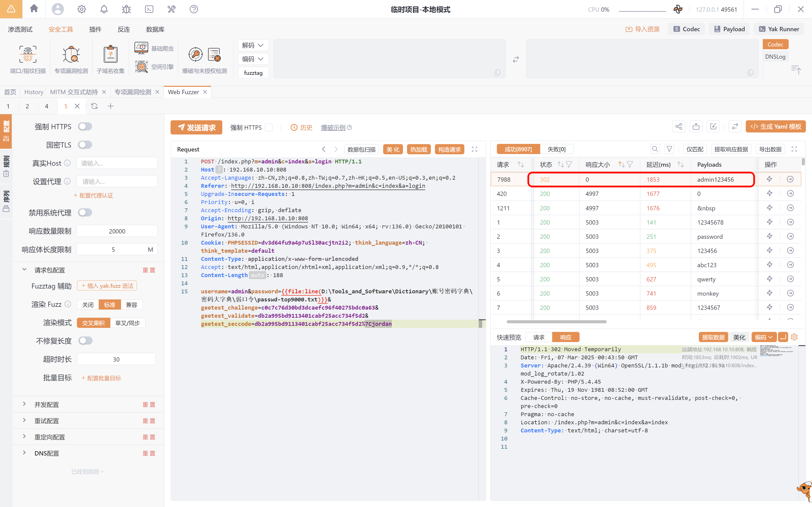This screenshot has width=812, height=507.
Task: Open the 爆破示例 link
Action: pyautogui.click(x=333, y=127)
